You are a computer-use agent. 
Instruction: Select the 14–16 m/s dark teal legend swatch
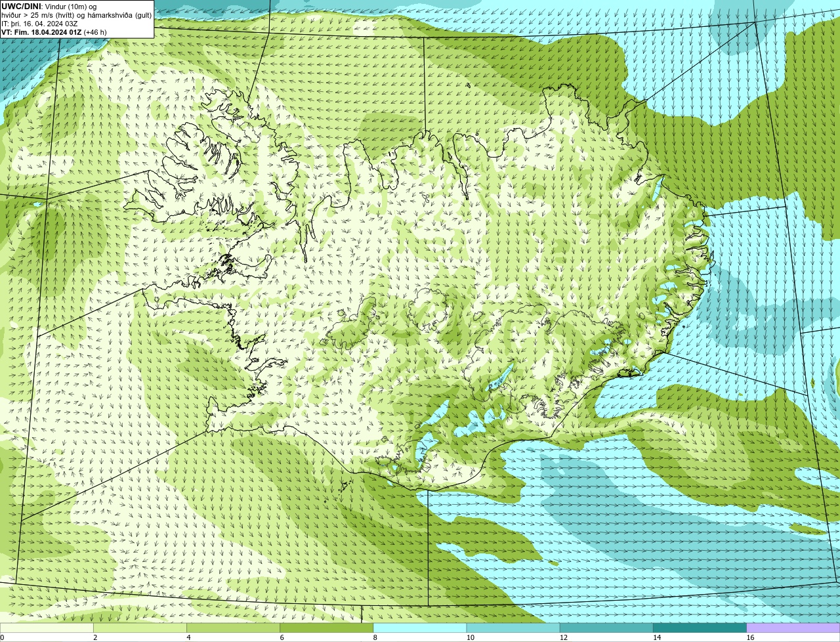(700, 628)
